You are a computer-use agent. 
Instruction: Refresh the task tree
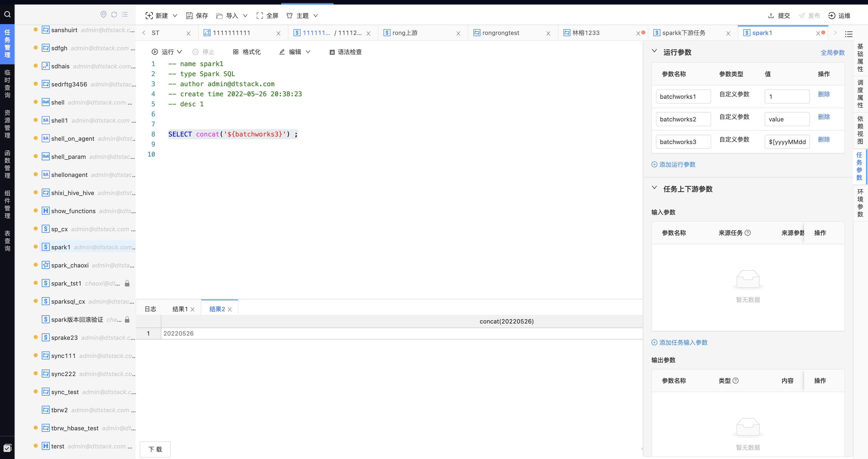click(114, 14)
